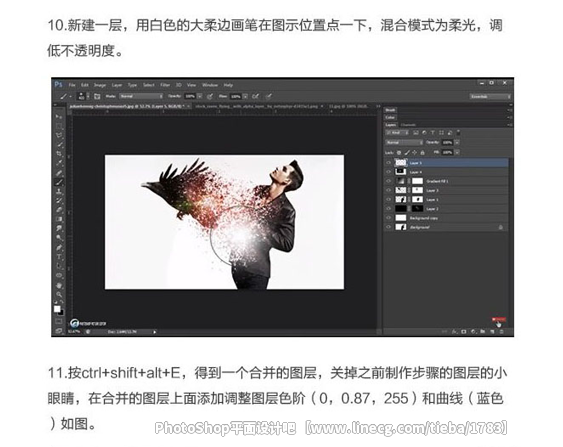Hide Layer 4 visibility eye
This screenshot has height=447, width=563.
[388, 172]
